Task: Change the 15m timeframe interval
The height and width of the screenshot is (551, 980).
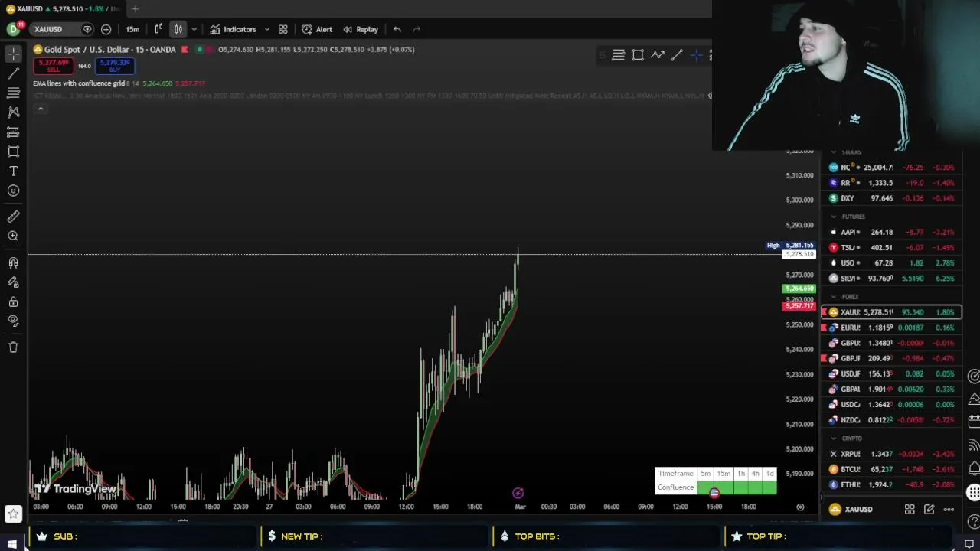Action: [132, 29]
